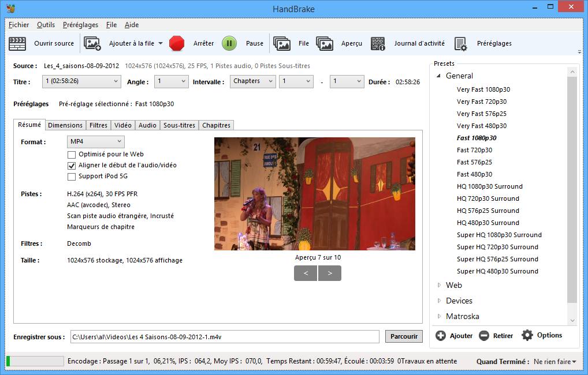Screen dimensions: 588x375
Task: Click the Ajouter preset plus icon
Action: (x=441, y=336)
